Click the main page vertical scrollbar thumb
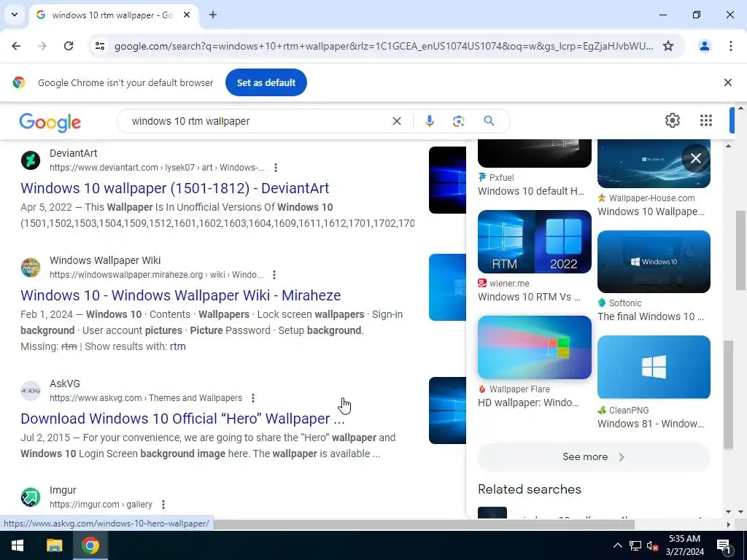This screenshot has width=747, height=560. point(741,250)
